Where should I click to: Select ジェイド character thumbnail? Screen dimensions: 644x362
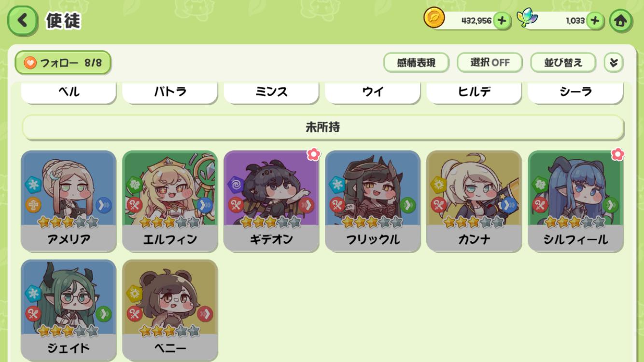(x=69, y=310)
